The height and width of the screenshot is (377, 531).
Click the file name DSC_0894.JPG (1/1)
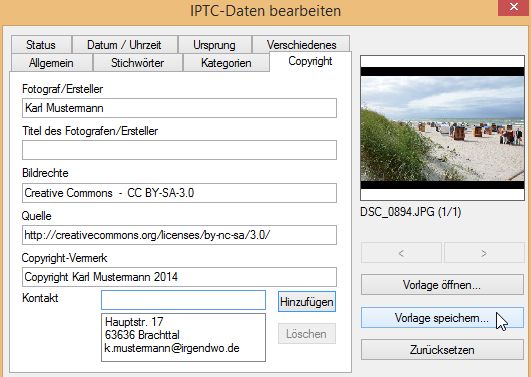tap(411, 212)
